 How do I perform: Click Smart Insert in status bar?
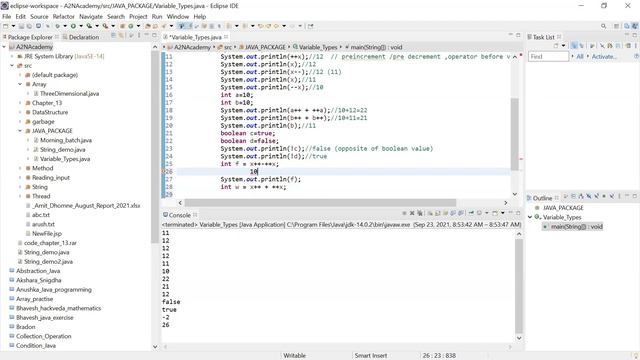pyautogui.click(x=371, y=356)
